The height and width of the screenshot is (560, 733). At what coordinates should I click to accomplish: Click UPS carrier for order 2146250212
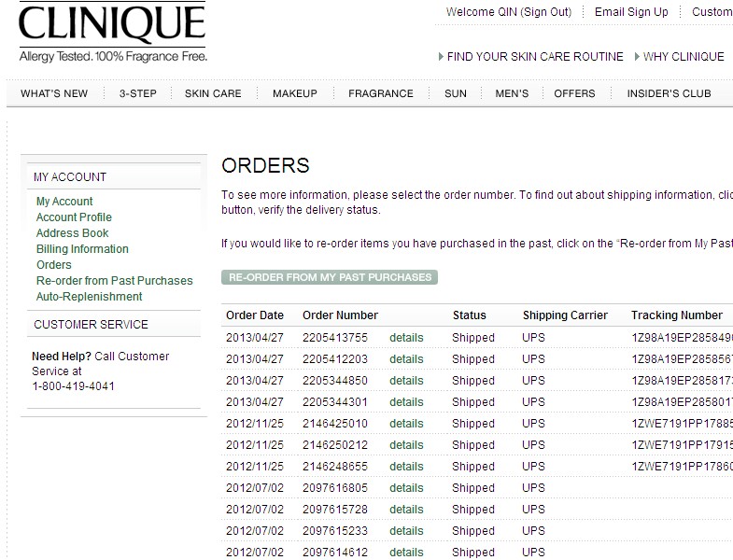[533, 445]
